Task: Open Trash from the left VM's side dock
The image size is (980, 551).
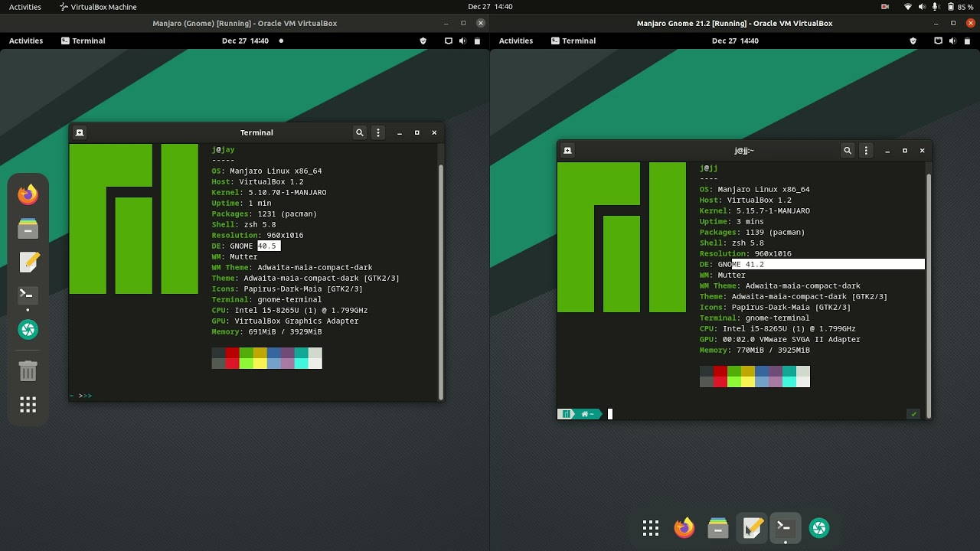Action: [28, 371]
